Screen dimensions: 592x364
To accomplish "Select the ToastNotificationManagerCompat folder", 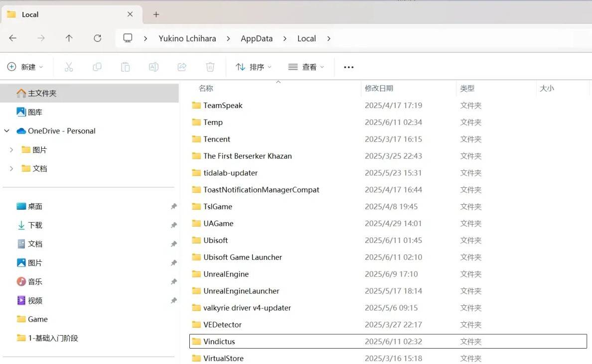I will [x=261, y=190].
